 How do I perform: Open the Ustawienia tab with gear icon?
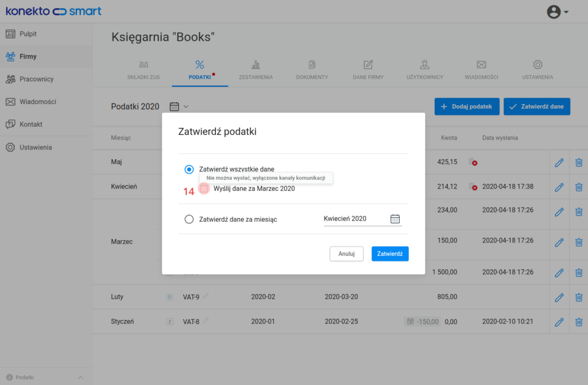pyautogui.click(x=537, y=70)
